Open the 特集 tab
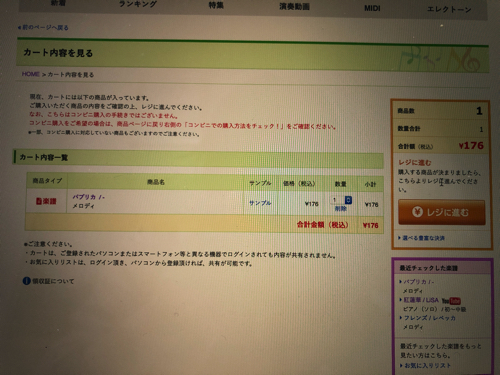This screenshot has height=375, width=500. click(x=216, y=5)
